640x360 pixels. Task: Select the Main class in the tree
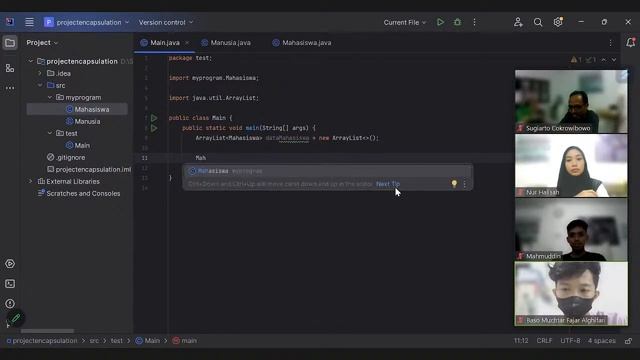(78, 145)
